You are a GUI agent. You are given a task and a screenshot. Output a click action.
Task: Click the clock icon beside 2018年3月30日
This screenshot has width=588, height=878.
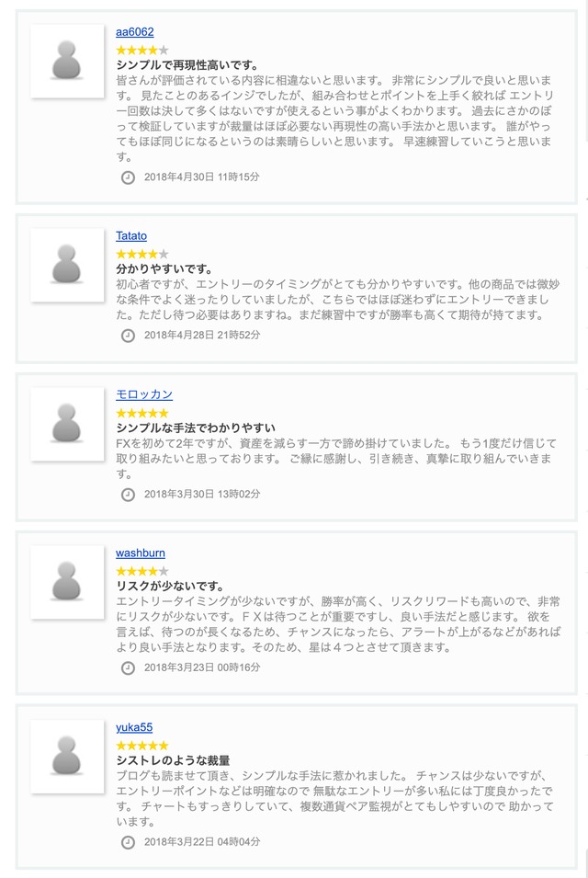pos(129,495)
